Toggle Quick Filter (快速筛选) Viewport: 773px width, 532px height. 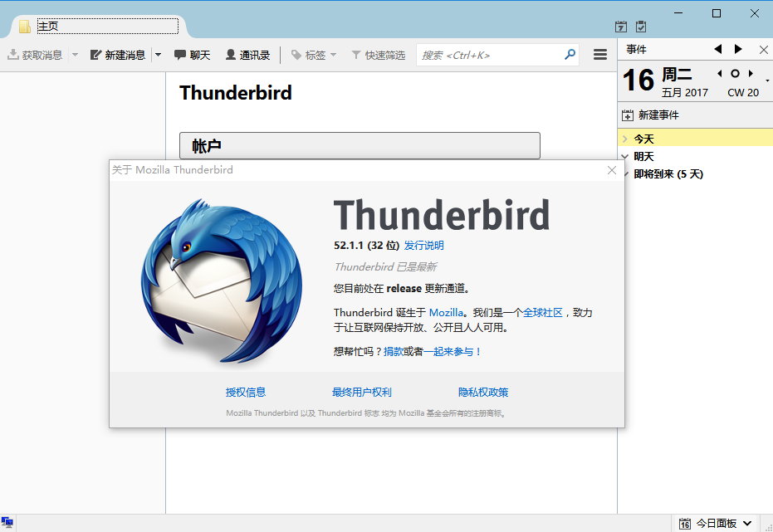pos(378,55)
